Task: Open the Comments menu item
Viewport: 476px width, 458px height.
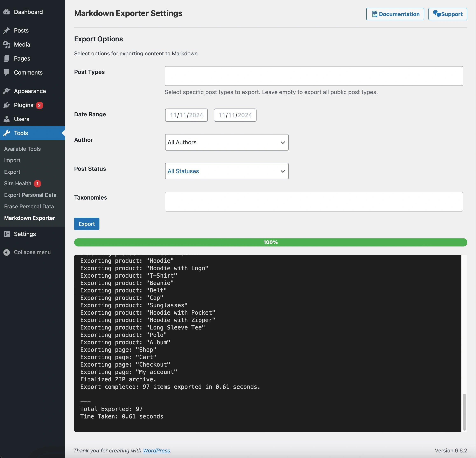Action: (33, 72)
